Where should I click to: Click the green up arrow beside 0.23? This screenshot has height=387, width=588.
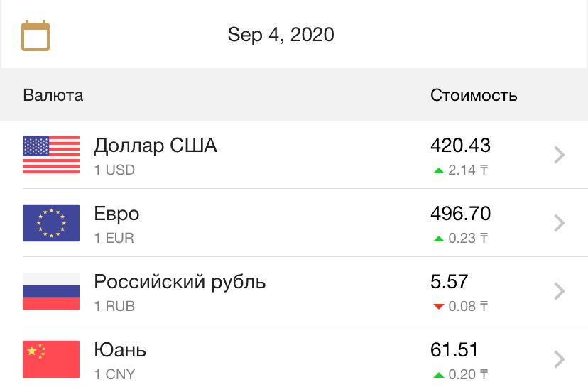[x=438, y=239]
